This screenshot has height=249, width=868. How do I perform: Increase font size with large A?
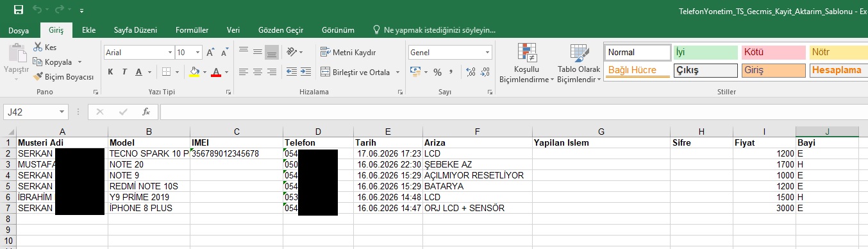(210, 53)
